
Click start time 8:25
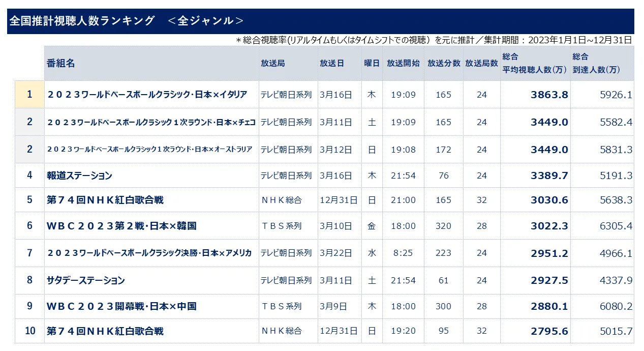(x=403, y=253)
